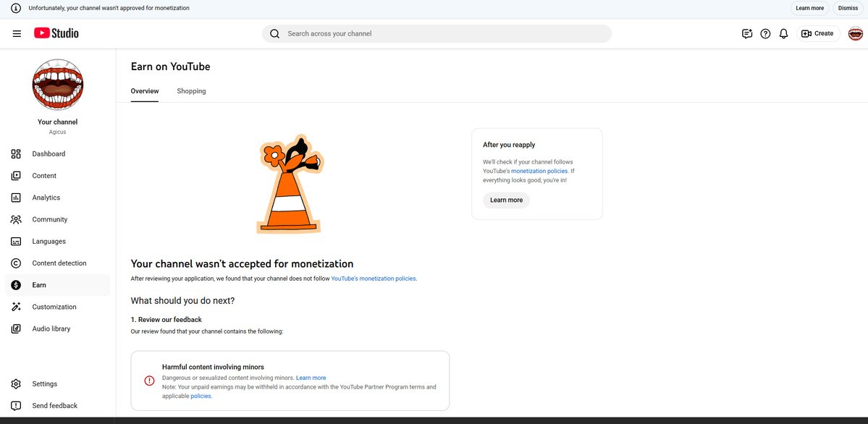
Task: Open the Dashboard menu label
Action: coord(49,154)
